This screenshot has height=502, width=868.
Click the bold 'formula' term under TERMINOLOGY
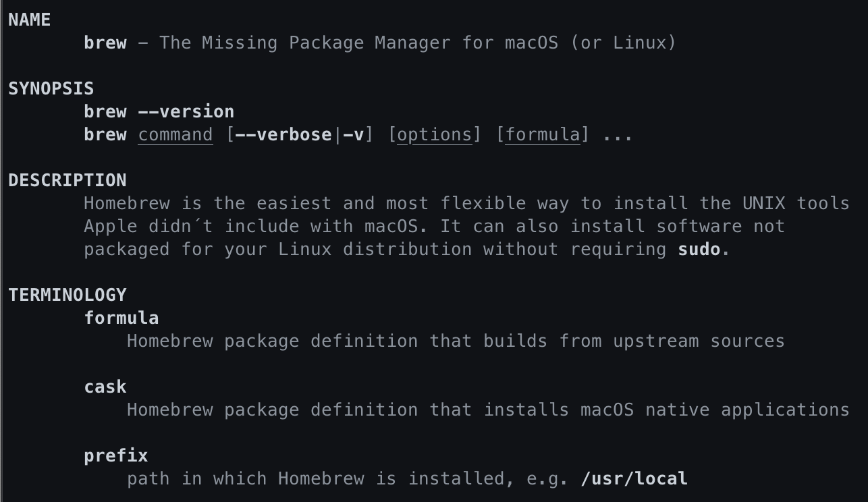point(121,318)
